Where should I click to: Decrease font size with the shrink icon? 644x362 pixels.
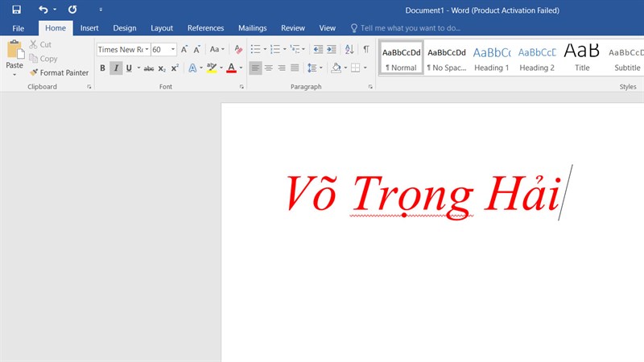click(196, 49)
